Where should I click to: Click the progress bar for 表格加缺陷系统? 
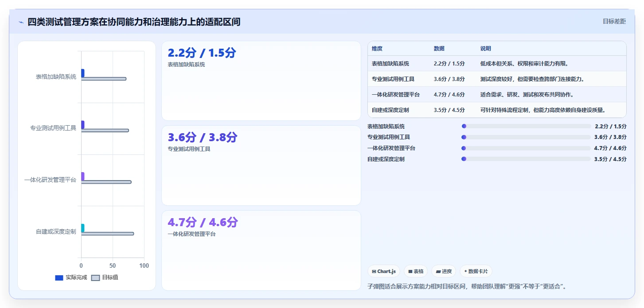tap(526, 126)
